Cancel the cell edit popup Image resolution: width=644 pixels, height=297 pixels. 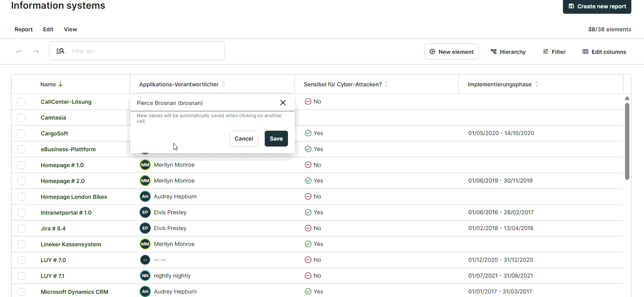tap(244, 139)
